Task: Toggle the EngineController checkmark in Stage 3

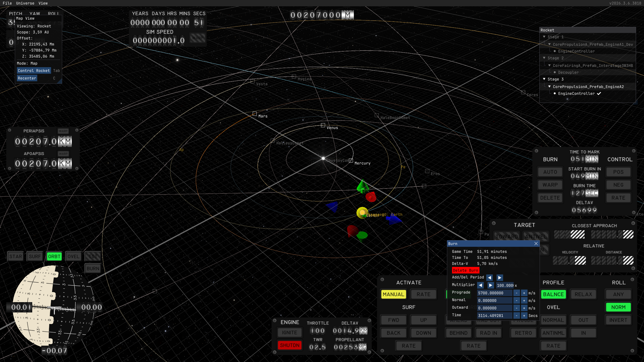Action: pos(599,94)
